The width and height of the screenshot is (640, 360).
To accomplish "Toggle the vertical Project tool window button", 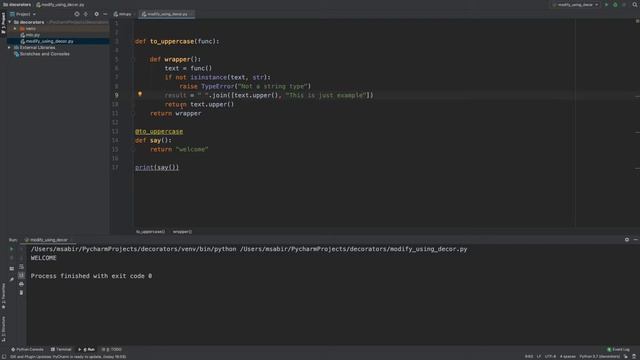I will point(3,24).
